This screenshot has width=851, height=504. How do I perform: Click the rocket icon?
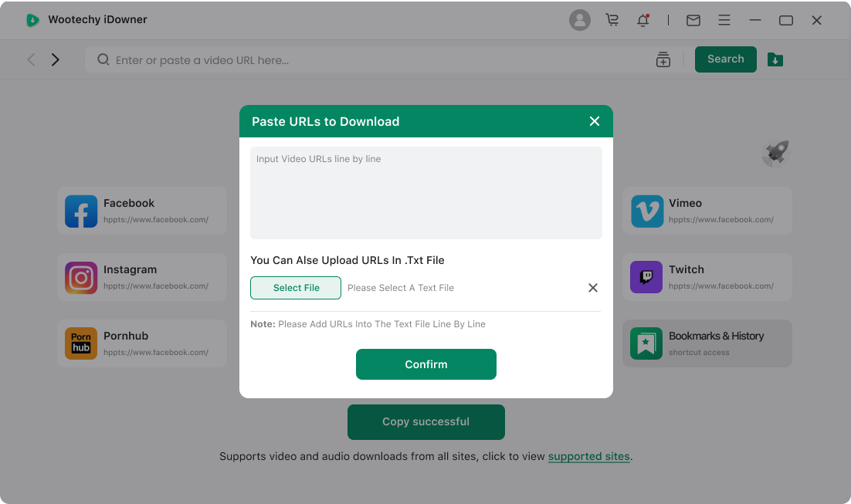pos(775,153)
